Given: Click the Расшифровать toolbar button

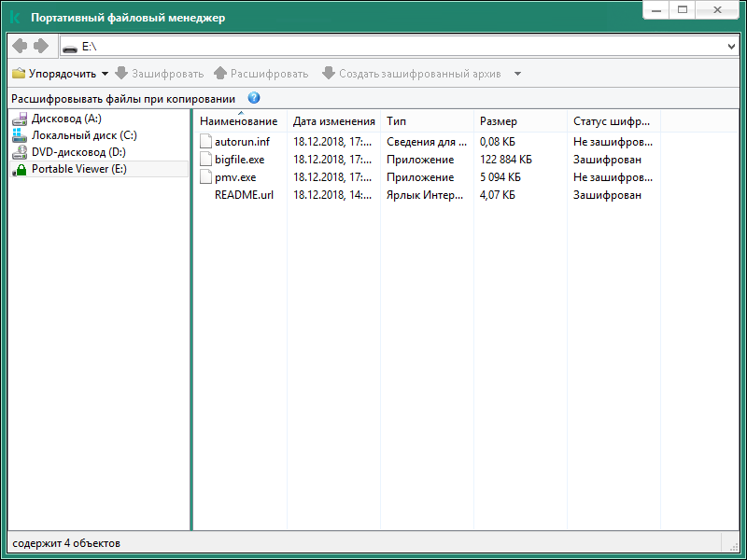Looking at the screenshot, I should [x=261, y=74].
